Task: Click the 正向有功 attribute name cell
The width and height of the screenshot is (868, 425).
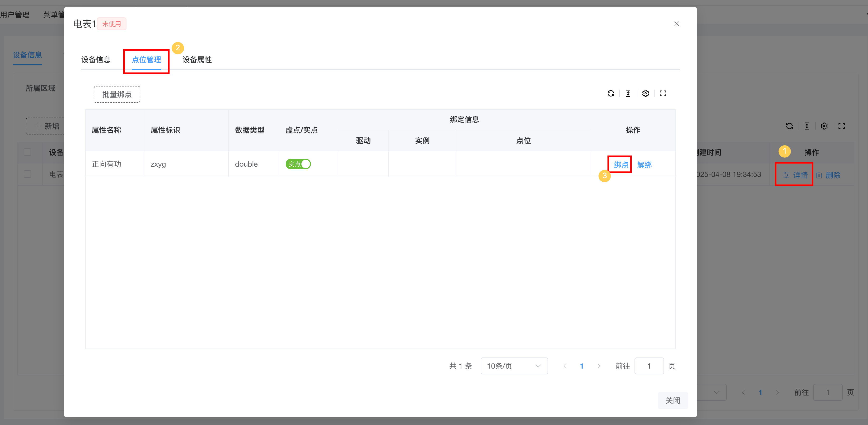Action: 115,164
